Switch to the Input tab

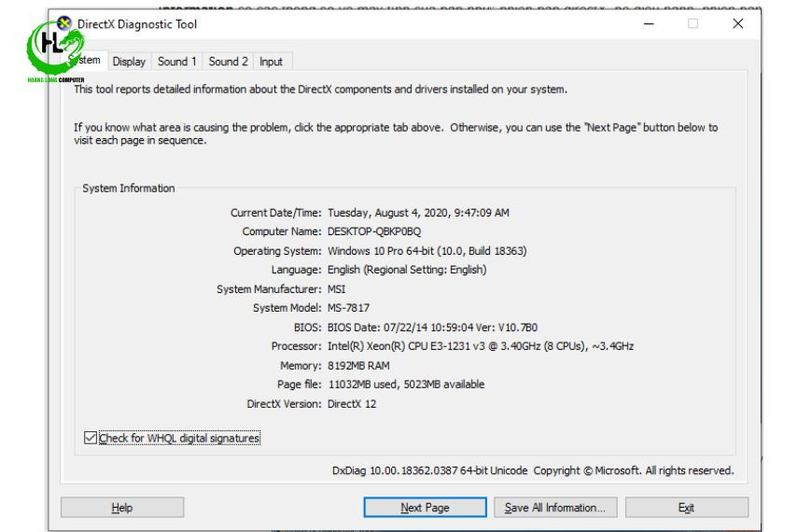click(271, 62)
